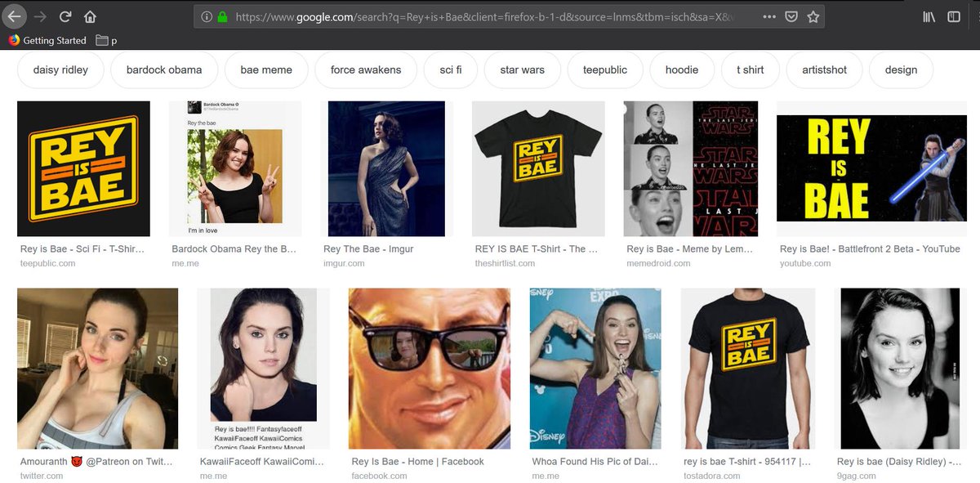Open the Bardock Obama tweet thumbnail
980x483 pixels.
[235, 169]
